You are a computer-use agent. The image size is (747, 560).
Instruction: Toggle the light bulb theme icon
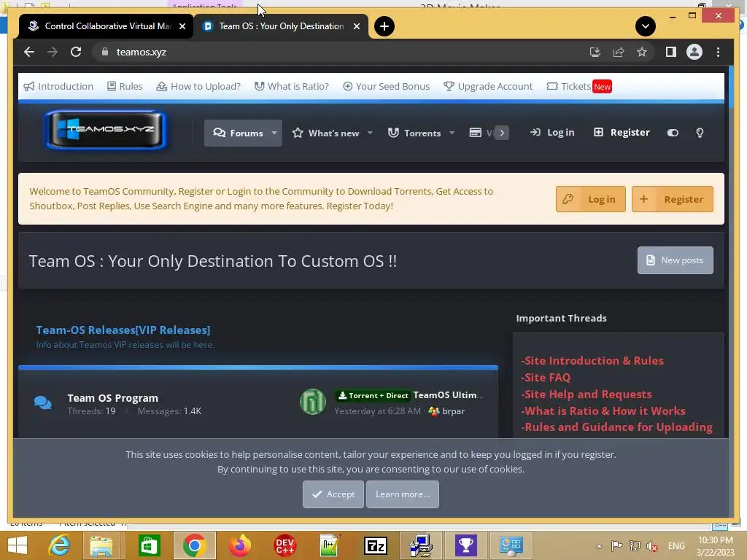pyautogui.click(x=700, y=133)
